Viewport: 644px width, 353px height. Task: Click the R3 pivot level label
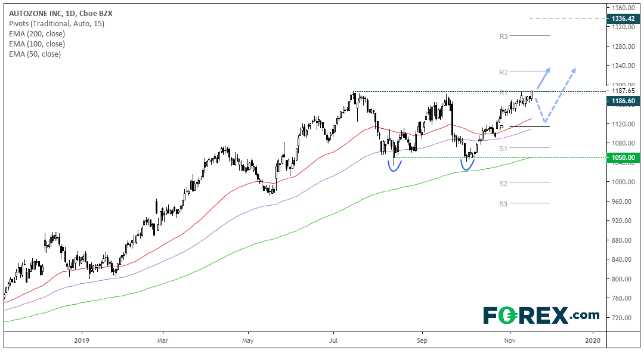pos(503,36)
